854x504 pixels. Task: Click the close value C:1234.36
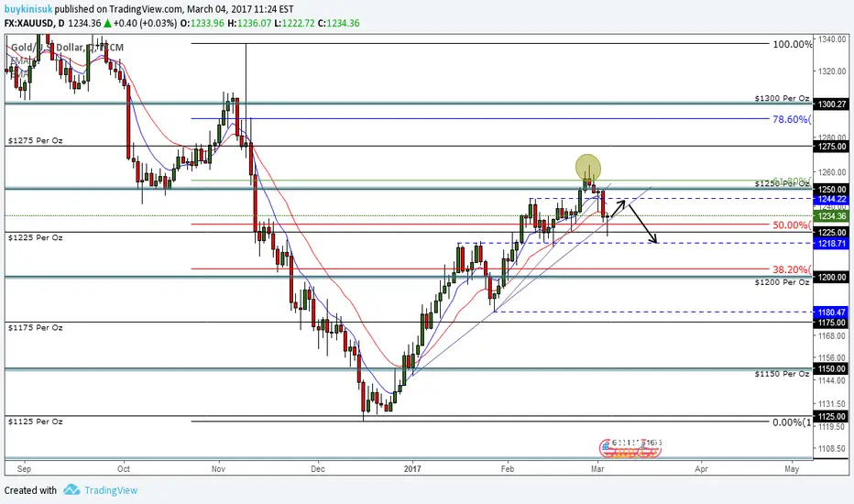pyautogui.click(x=339, y=24)
